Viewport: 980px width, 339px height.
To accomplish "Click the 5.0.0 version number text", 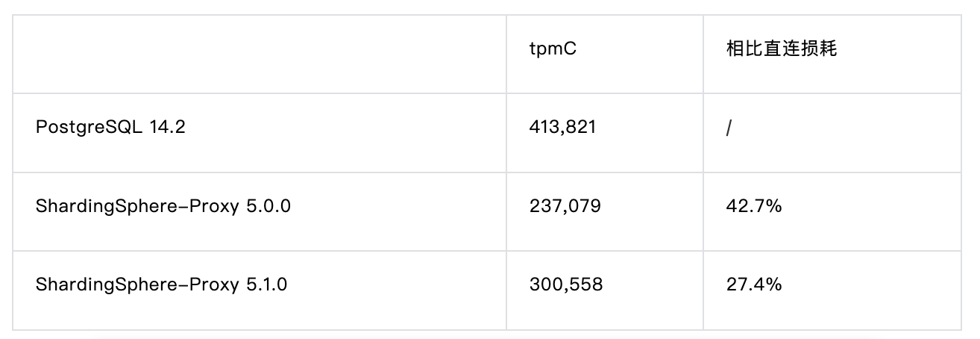I will pyautogui.click(x=268, y=206).
